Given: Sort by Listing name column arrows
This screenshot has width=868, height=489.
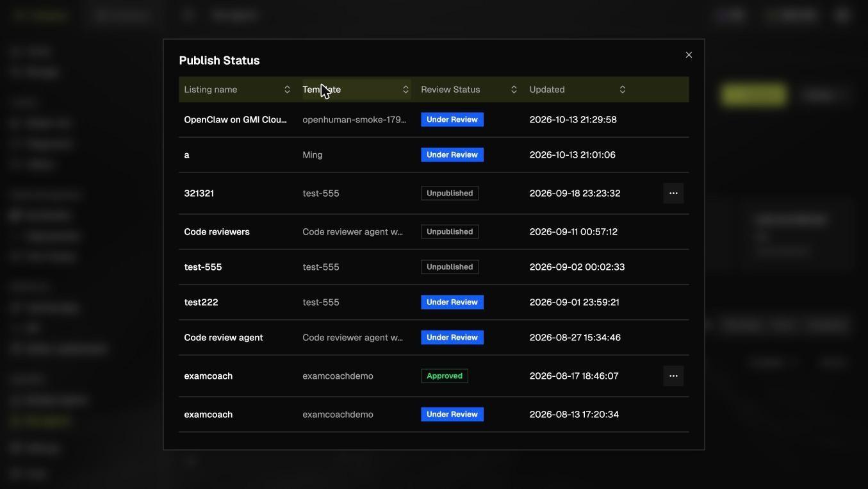Looking at the screenshot, I should 287,90.
